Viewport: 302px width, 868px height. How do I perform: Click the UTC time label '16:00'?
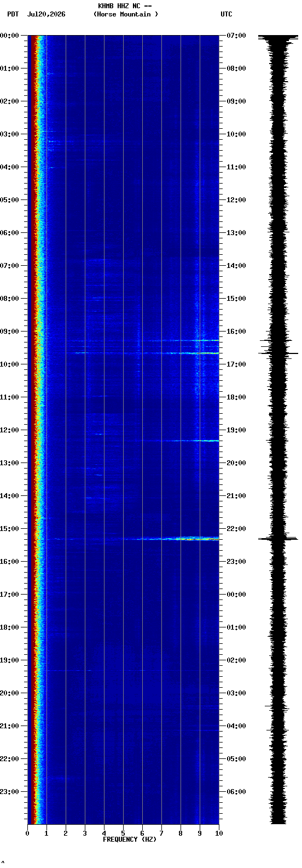tap(236, 332)
